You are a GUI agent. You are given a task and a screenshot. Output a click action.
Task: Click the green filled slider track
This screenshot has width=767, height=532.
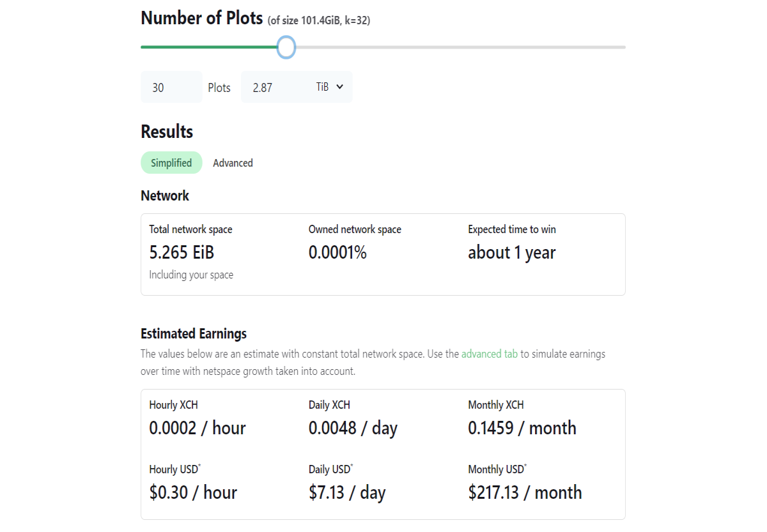click(209, 47)
